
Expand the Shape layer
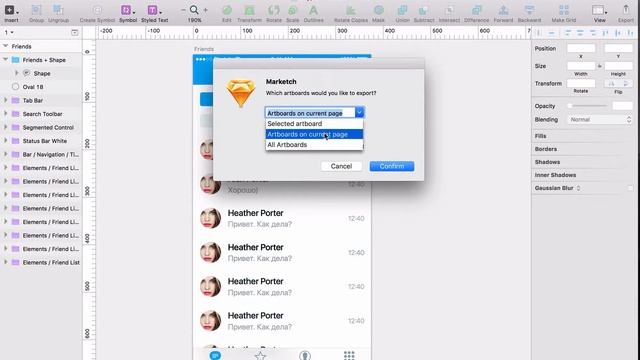(x=16, y=73)
